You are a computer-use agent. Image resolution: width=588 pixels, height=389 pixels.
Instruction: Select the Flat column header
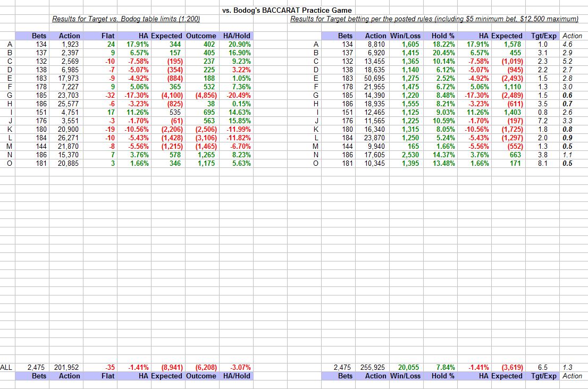107,36
